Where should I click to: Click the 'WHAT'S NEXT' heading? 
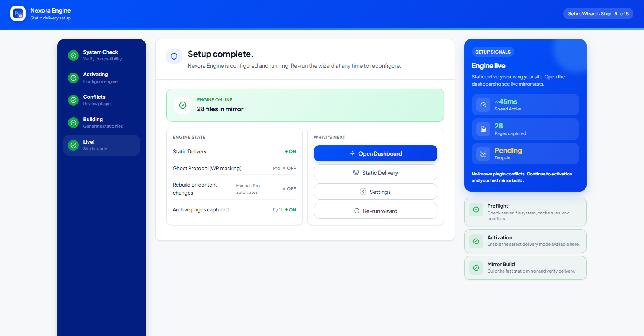point(330,137)
